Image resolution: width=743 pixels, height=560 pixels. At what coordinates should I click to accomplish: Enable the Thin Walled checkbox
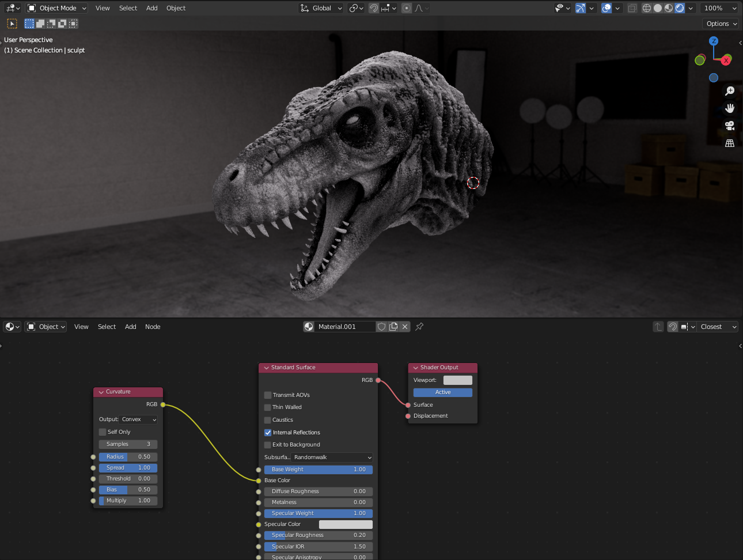(x=267, y=407)
